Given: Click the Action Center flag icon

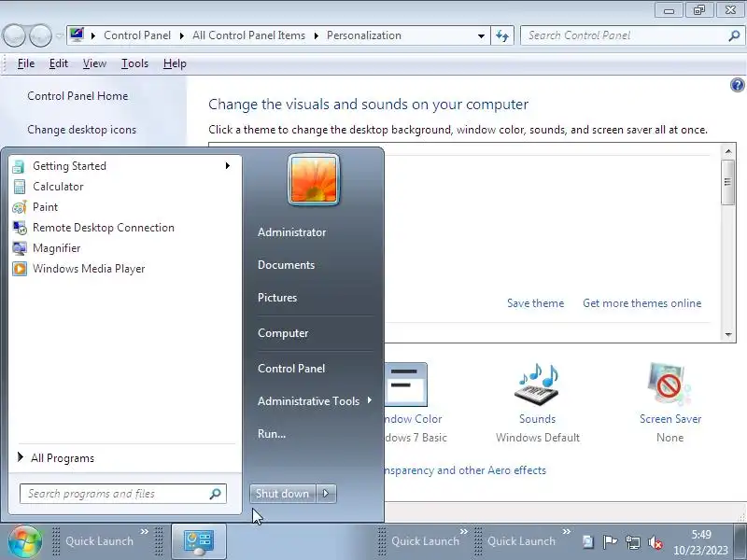Looking at the screenshot, I should pyautogui.click(x=610, y=541).
